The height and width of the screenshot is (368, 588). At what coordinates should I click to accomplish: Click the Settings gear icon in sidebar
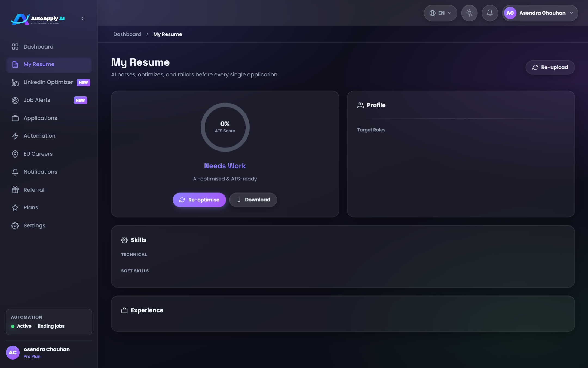[x=15, y=226]
